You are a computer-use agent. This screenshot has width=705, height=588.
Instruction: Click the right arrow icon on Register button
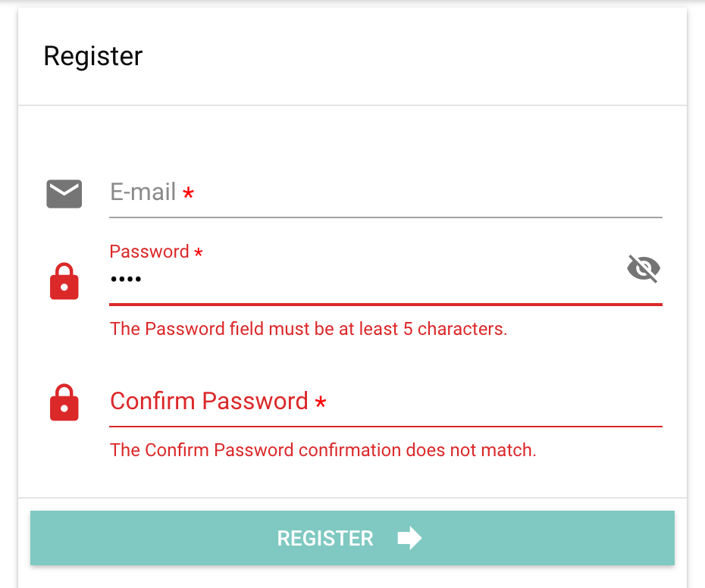tap(409, 539)
